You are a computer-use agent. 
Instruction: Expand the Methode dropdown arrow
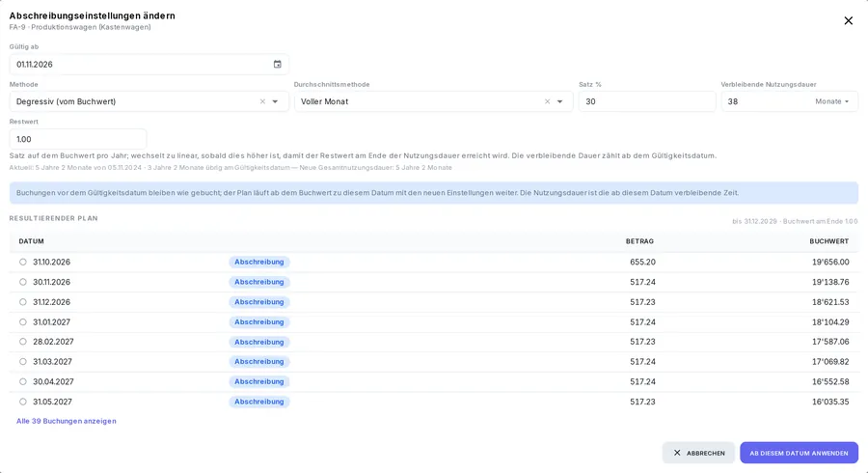click(275, 101)
